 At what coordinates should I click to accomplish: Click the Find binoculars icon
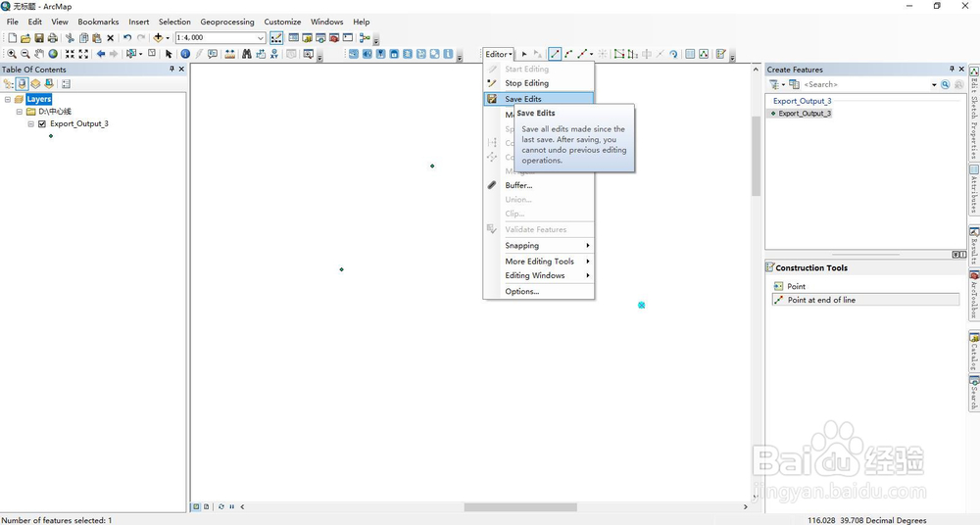pos(247,54)
